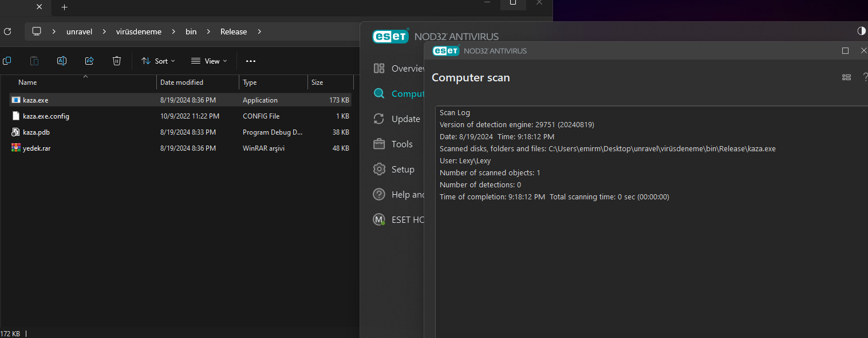868x338 pixels.
Task: Expand chevron after 'bin' in breadcrumb
Action: coord(208,32)
